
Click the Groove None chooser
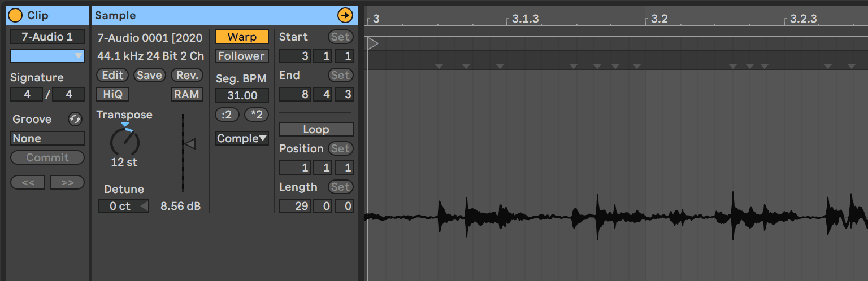47,138
